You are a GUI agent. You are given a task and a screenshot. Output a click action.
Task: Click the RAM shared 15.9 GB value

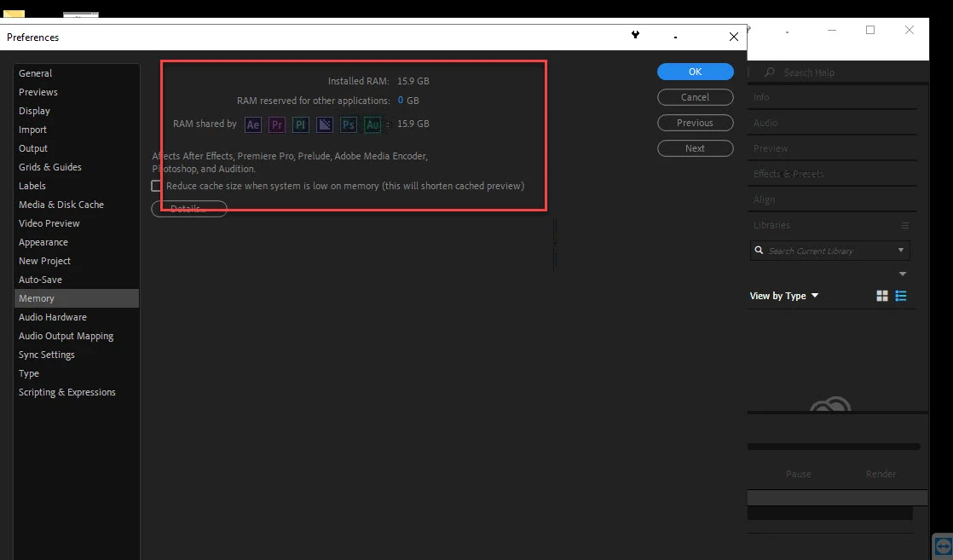[413, 124]
